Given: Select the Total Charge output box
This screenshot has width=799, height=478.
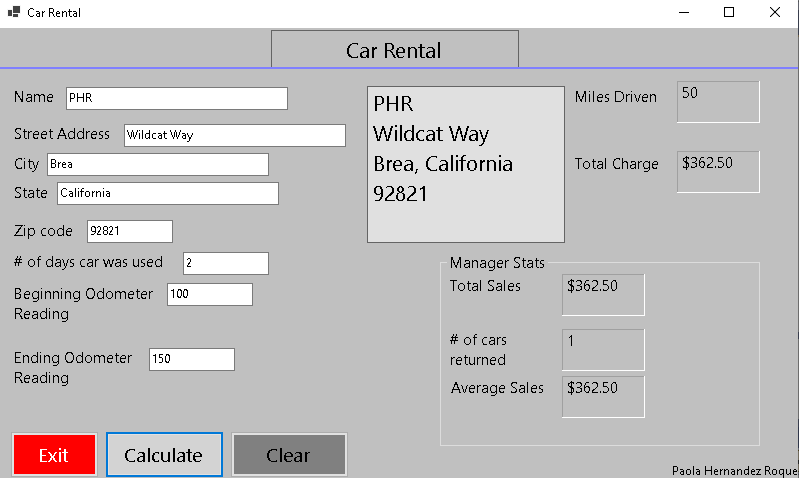Looking at the screenshot, I should click(718, 171).
